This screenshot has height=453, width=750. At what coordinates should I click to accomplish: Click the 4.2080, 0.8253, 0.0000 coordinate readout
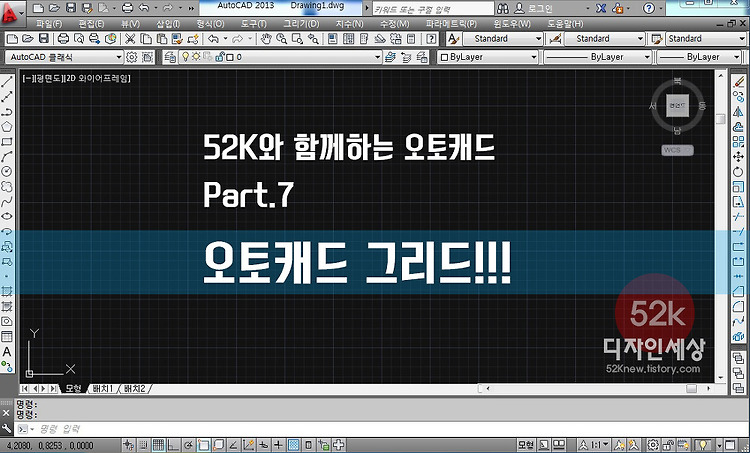(50, 445)
